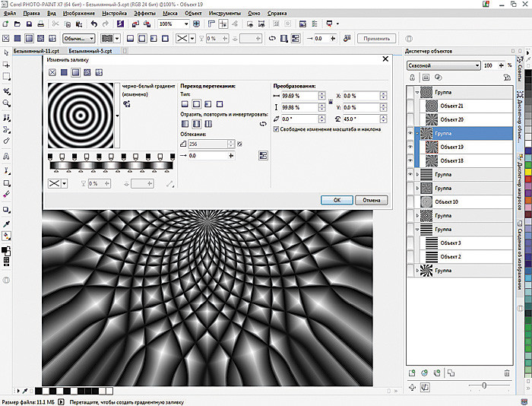The image size is (532, 406).
Task: Click the OK button
Action: pyautogui.click(x=337, y=200)
